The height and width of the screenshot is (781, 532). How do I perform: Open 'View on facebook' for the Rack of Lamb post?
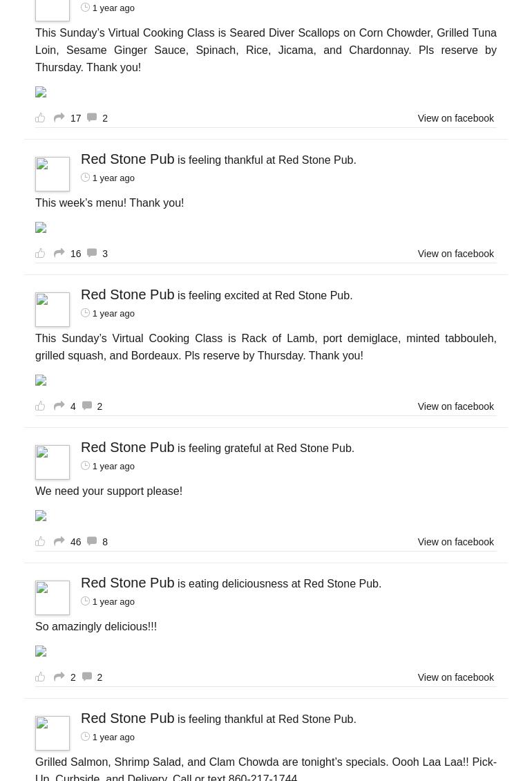(x=455, y=406)
